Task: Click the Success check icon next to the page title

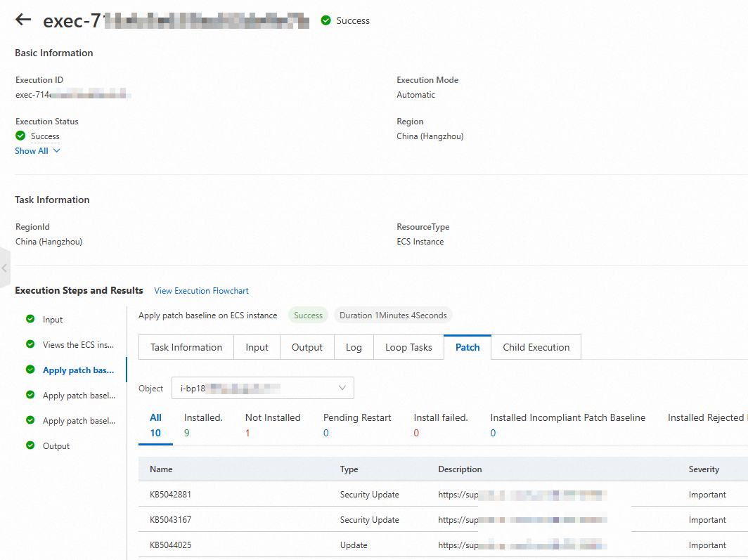Action: [325, 20]
